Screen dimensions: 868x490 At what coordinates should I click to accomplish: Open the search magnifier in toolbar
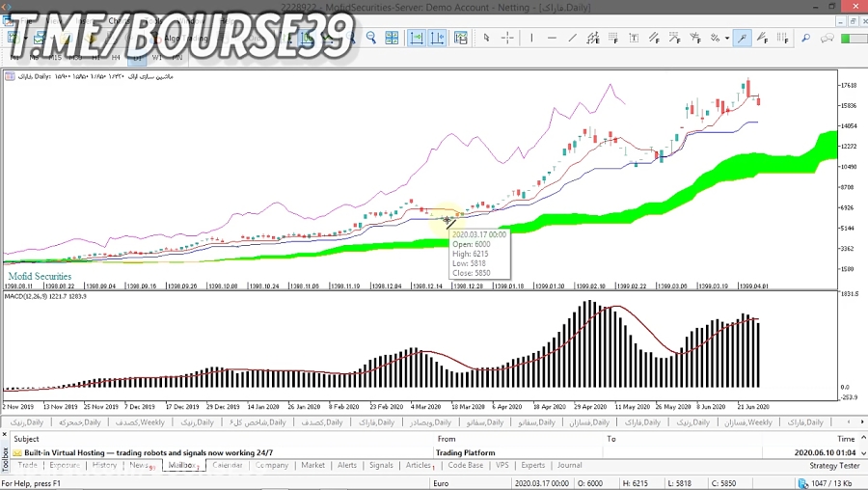(805, 39)
